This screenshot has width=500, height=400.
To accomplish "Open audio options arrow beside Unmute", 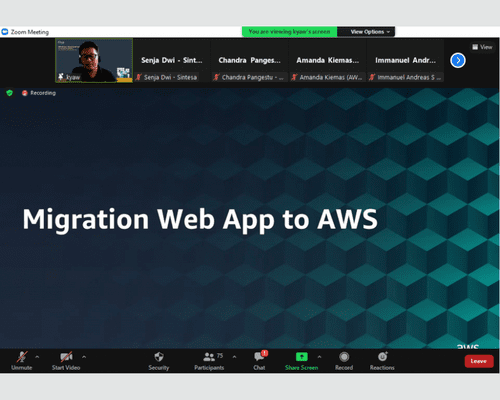I will click(x=37, y=357).
